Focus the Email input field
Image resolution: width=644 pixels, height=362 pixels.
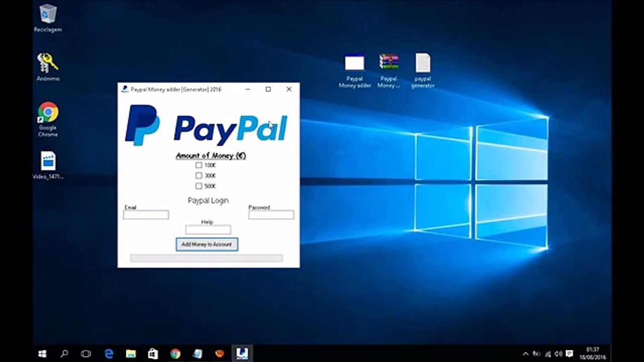coord(146,215)
